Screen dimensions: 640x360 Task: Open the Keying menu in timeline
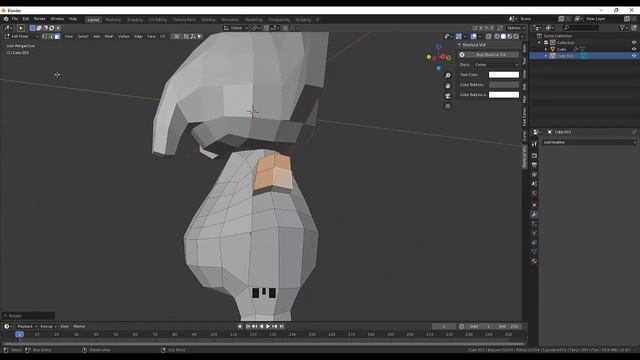[x=48, y=326]
